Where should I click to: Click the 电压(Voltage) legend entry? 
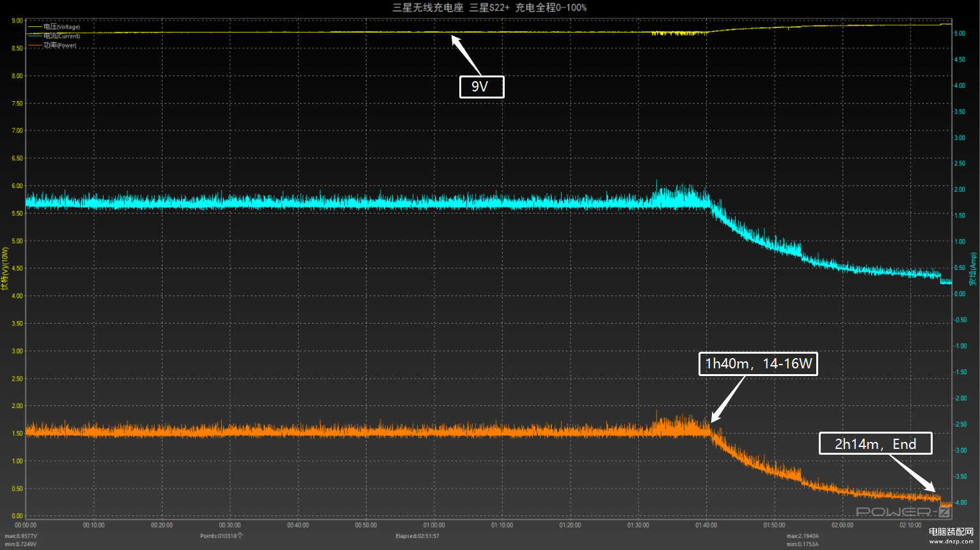54,27
